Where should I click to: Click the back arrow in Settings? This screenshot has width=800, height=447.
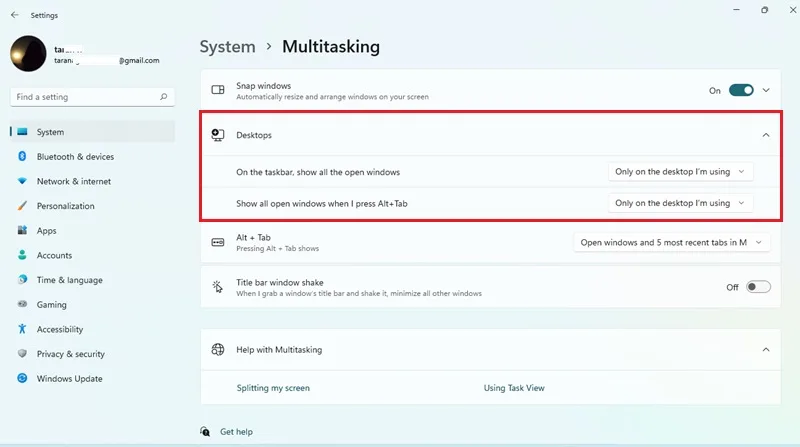(x=15, y=15)
